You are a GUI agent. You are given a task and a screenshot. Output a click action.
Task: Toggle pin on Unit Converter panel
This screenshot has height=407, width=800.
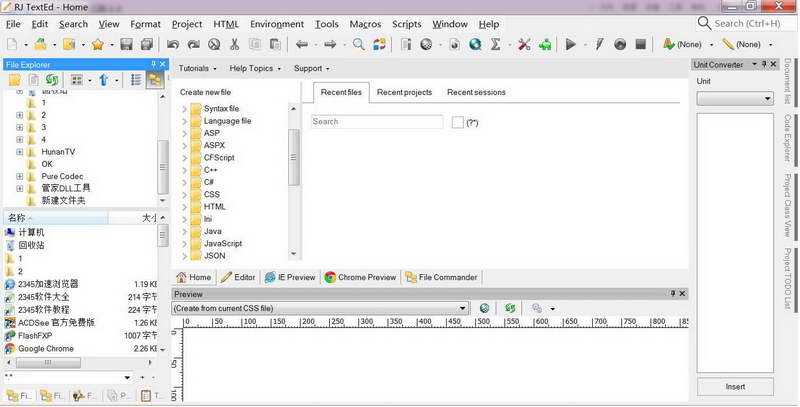point(764,64)
